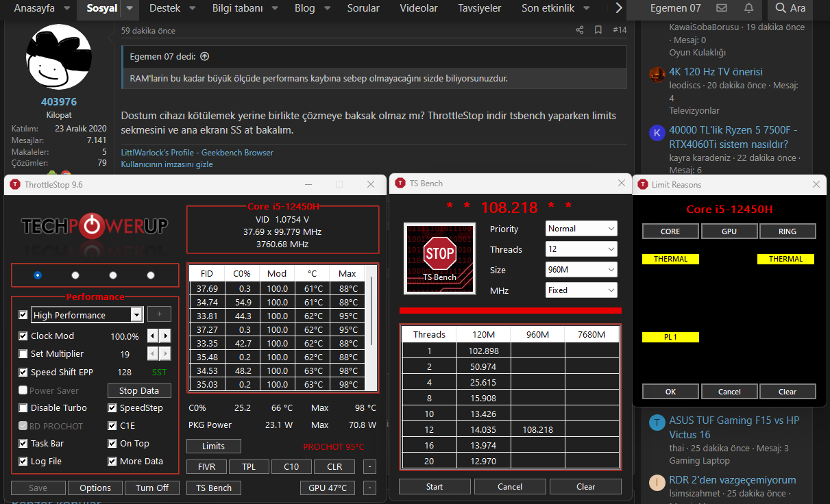Expand the Anasayfa menu arrow

point(66,8)
